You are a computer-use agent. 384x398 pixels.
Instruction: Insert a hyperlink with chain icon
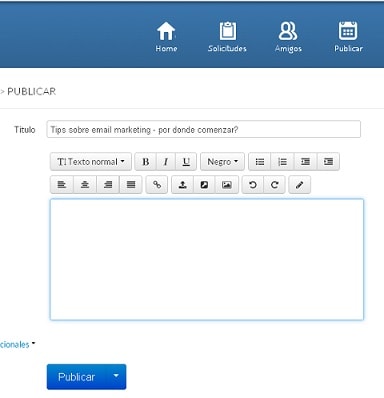coord(157,185)
